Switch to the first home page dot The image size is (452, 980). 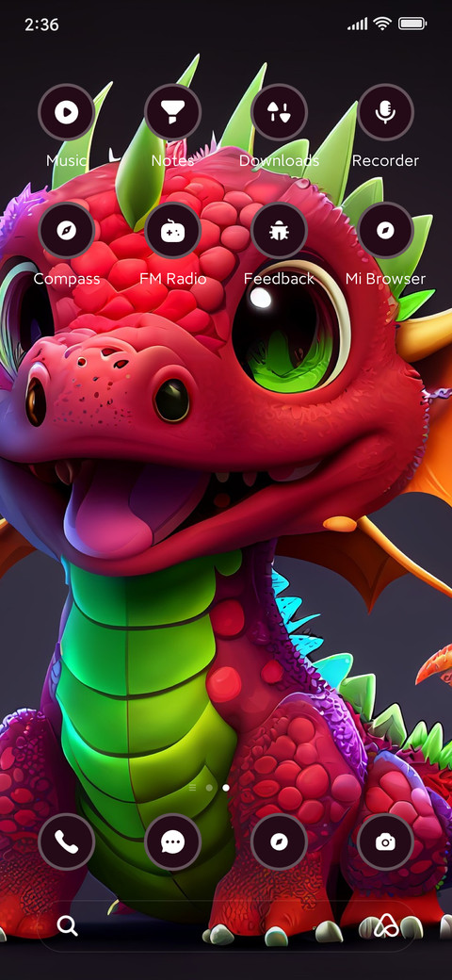pos(209,788)
